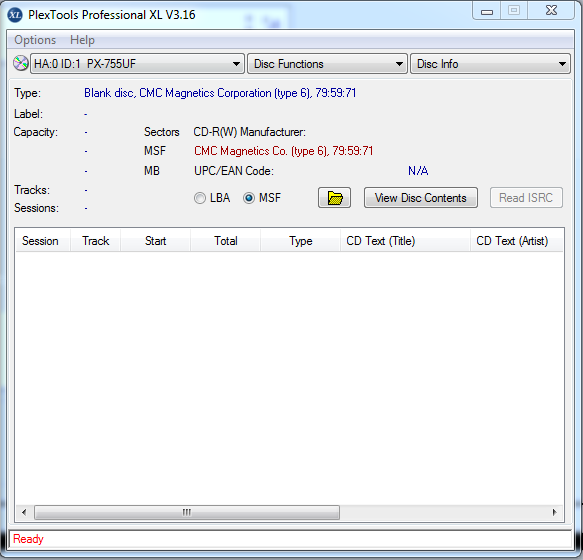Click the Type column header

point(301,241)
